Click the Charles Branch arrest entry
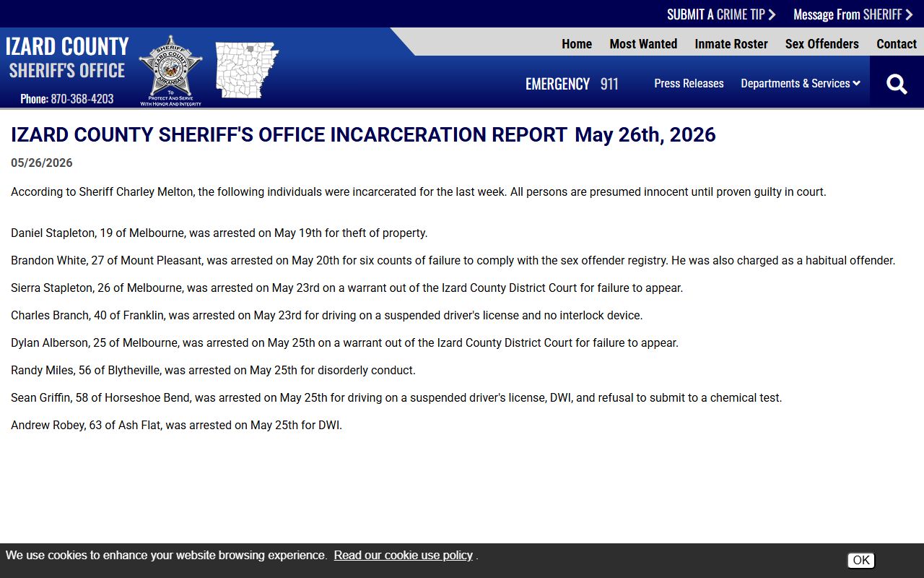The width and height of the screenshot is (924, 578). (x=327, y=316)
